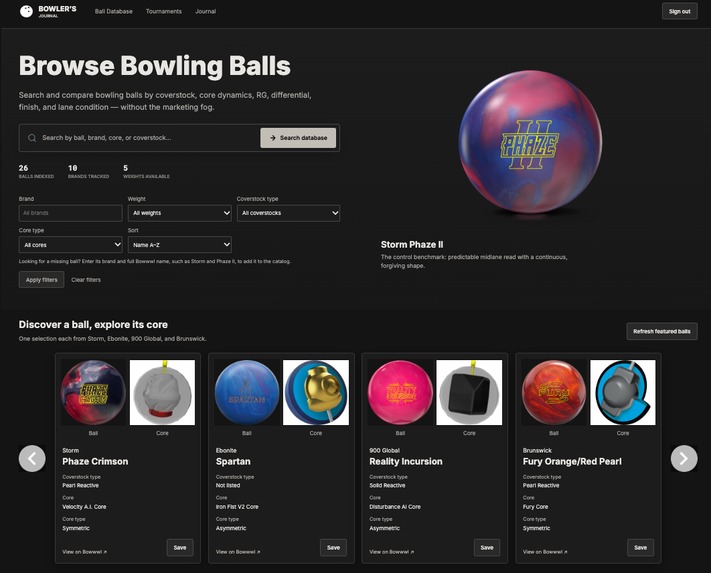Click Discover a ball, explore its core heading
The width and height of the screenshot is (711, 573).
[93, 325]
